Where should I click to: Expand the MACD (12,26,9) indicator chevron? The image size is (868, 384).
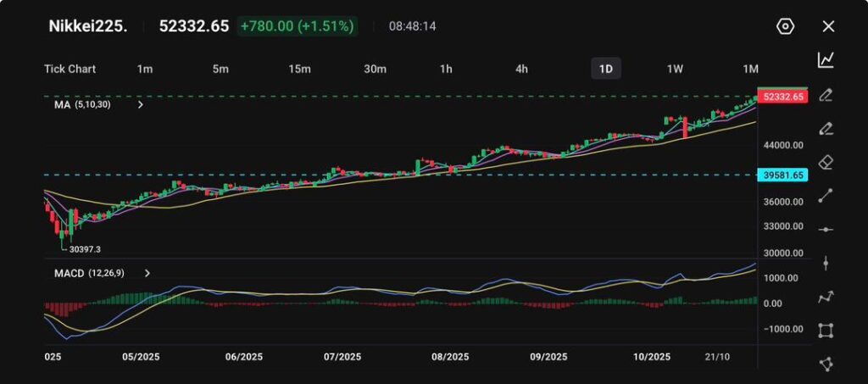pos(147,273)
